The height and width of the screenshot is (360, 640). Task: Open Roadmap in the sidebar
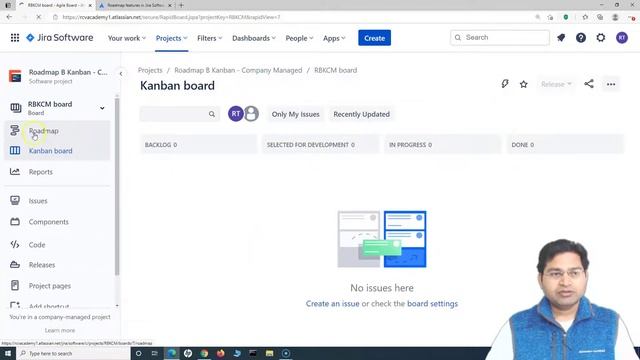tap(58, 131)
